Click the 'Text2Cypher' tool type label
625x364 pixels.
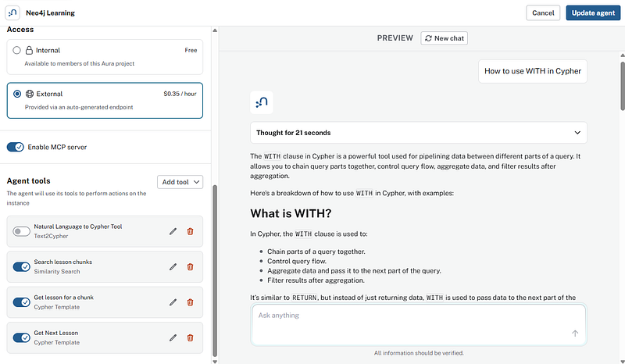[51, 236]
